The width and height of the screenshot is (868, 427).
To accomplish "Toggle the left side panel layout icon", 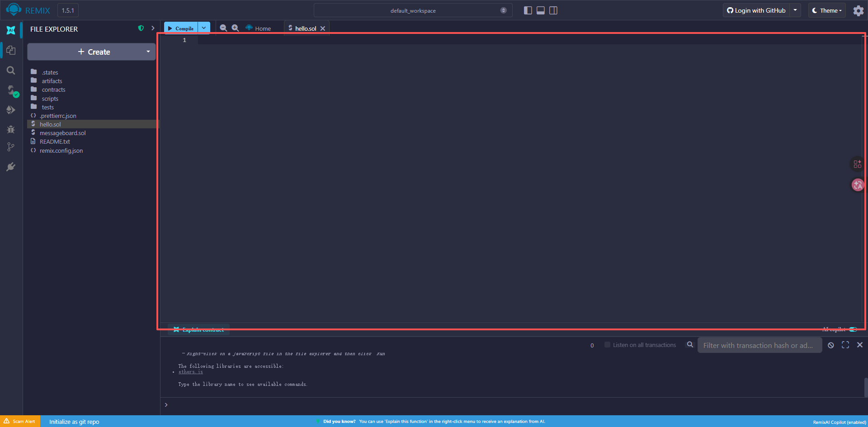I will coord(528,10).
